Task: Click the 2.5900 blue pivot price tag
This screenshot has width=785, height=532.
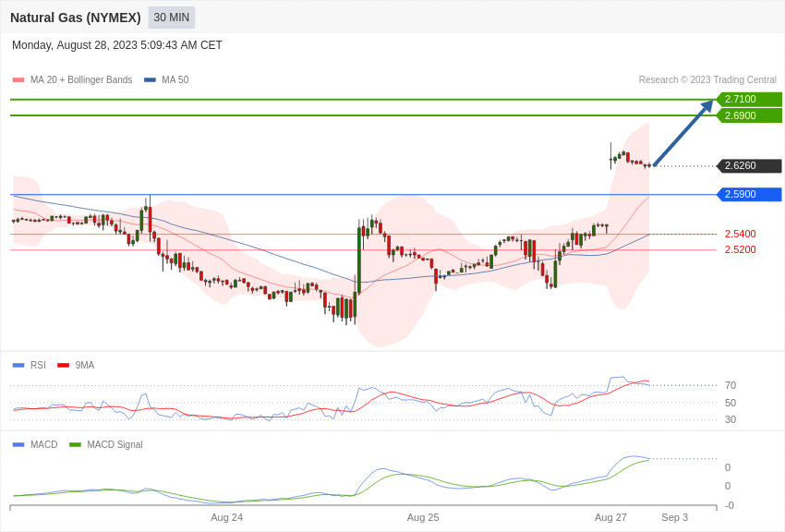Action: pos(749,194)
